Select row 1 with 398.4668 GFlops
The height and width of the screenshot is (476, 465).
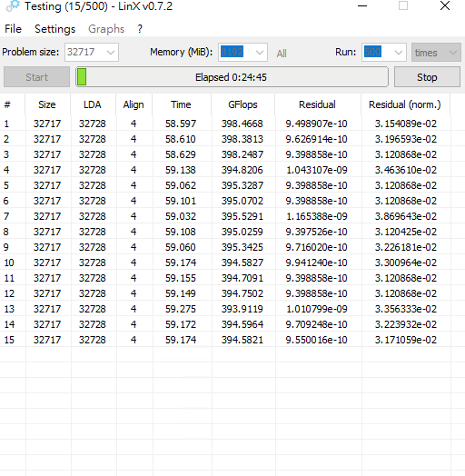(x=225, y=124)
